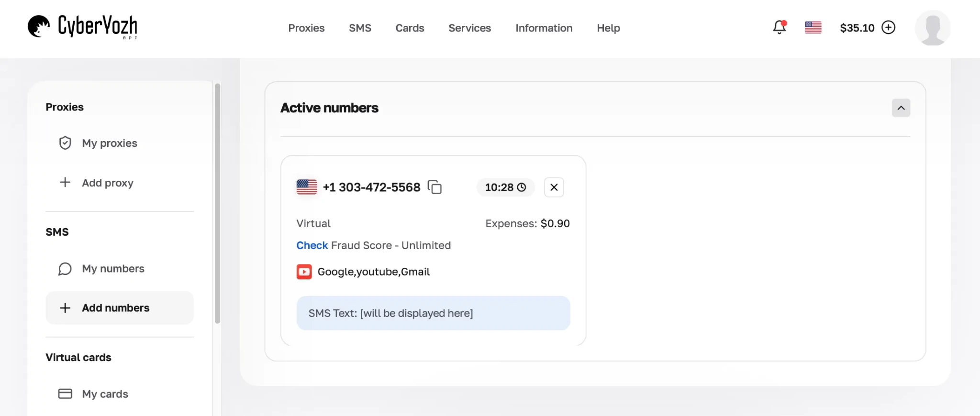Viewport: 980px width, 416px height.
Task: Click the Active numbers heading
Action: [x=329, y=108]
